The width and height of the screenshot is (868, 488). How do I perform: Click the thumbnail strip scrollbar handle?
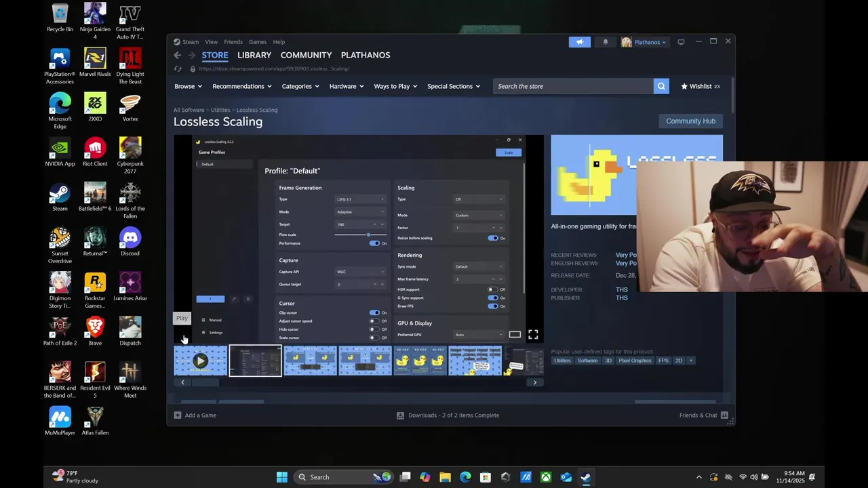click(205, 382)
